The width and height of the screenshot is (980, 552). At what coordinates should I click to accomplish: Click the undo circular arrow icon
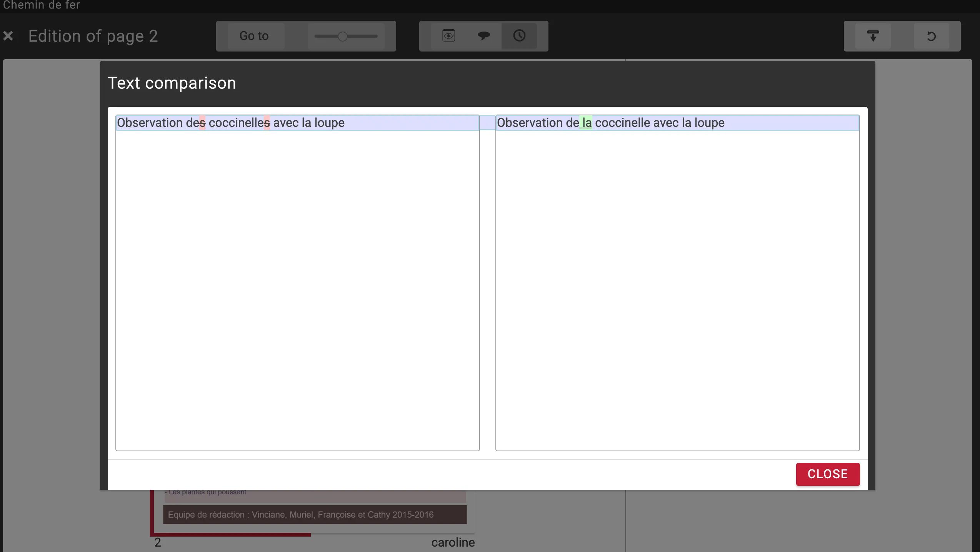pos(931,36)
